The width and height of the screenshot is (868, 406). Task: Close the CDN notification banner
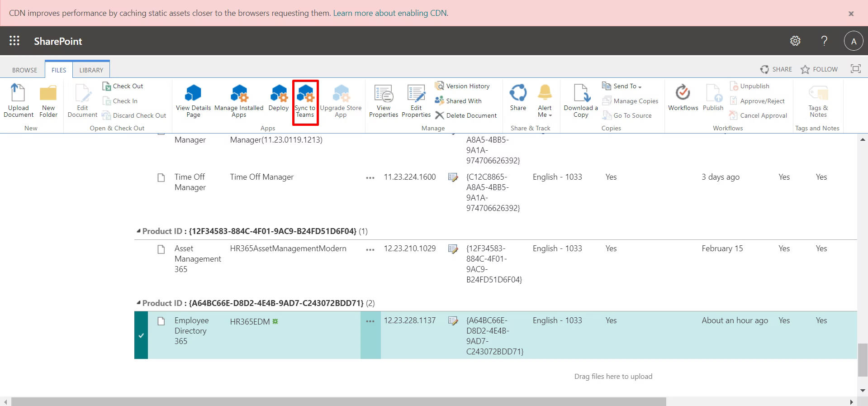pyautogui.click(x=851, y=14)
